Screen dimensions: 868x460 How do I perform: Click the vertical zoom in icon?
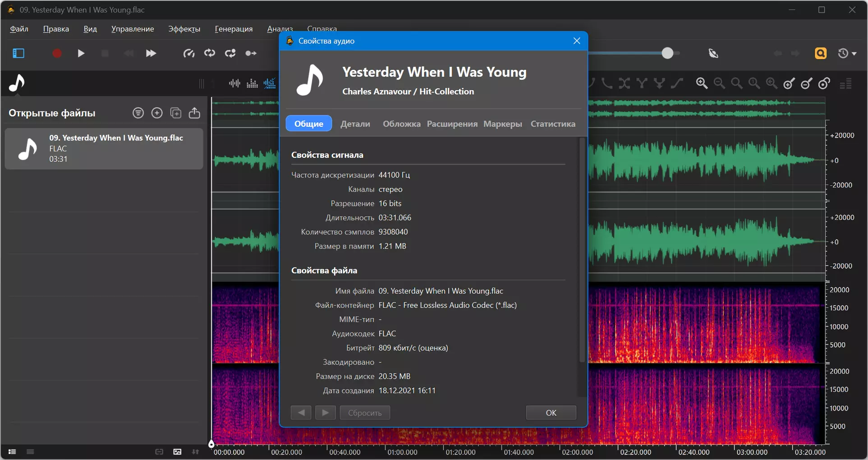[789, 83]
